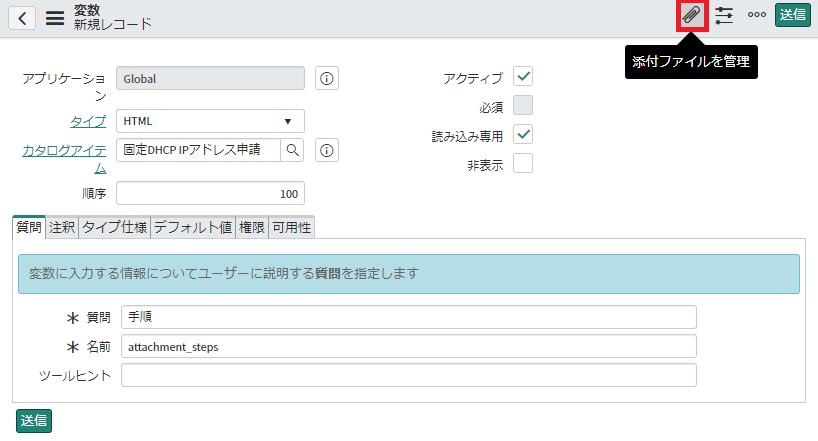Switch to the タイプ仕様 tab
Screen dimensions: 818x441
click(x=115, y=228)
